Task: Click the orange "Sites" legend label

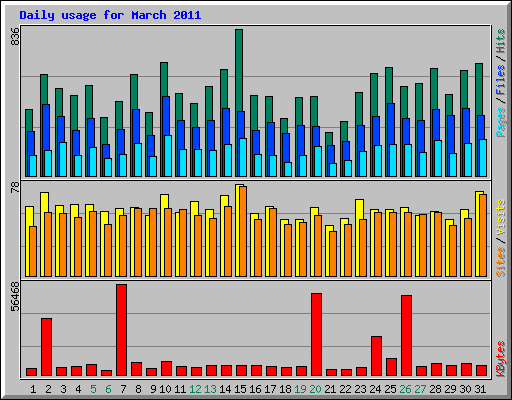Action: [x=501, y=262]
